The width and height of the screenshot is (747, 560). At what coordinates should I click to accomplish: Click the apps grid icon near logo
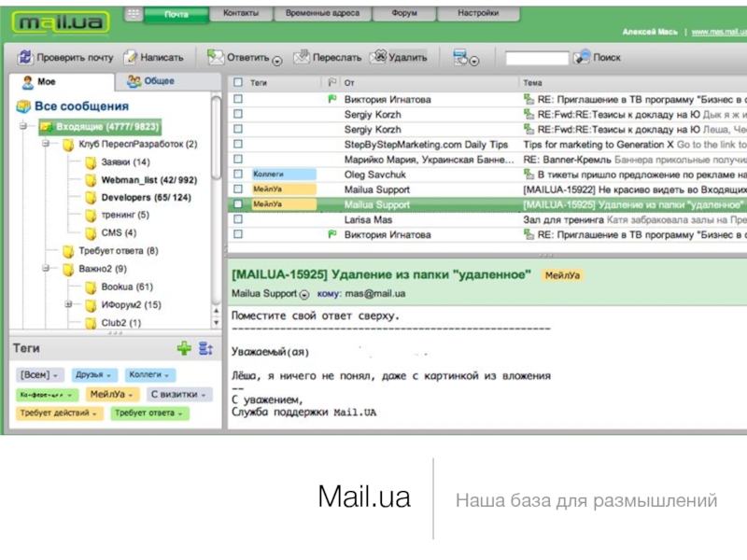pos(134,14)
